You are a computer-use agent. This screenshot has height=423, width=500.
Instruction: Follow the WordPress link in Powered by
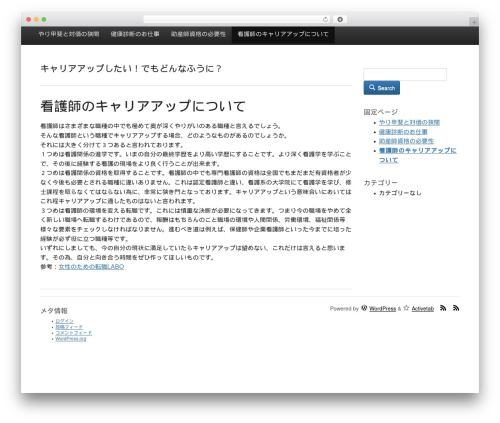click(x=382, y=309)
